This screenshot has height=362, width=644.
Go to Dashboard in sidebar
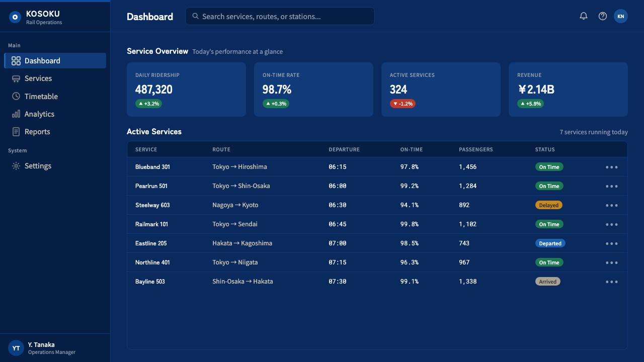pyautogui.click(x=55, y=61)
